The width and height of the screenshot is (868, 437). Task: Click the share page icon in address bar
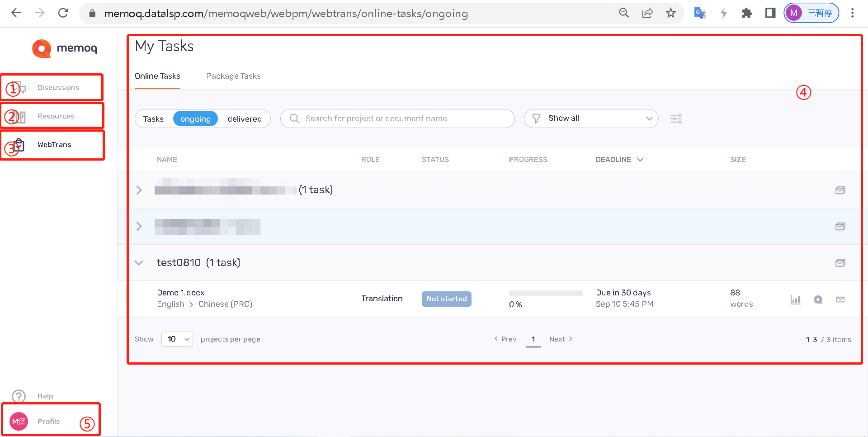[x=647, y=13]
